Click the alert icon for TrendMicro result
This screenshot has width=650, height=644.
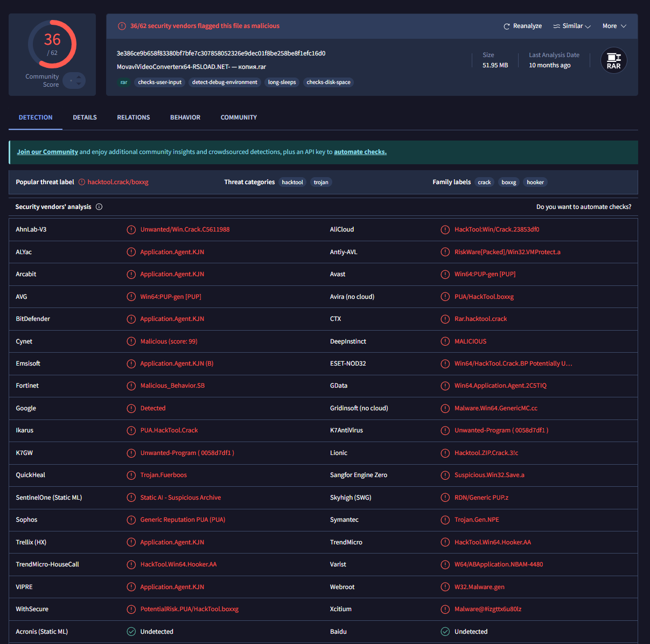(445, 542)
